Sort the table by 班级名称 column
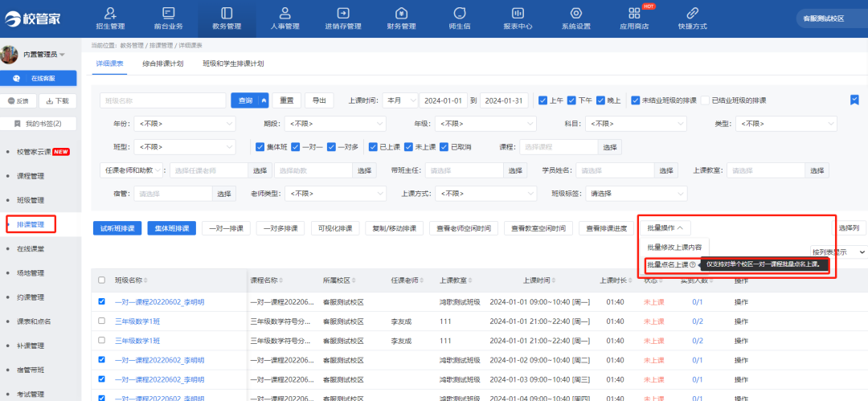Screen dimensions: 868x401 point(145,280)
